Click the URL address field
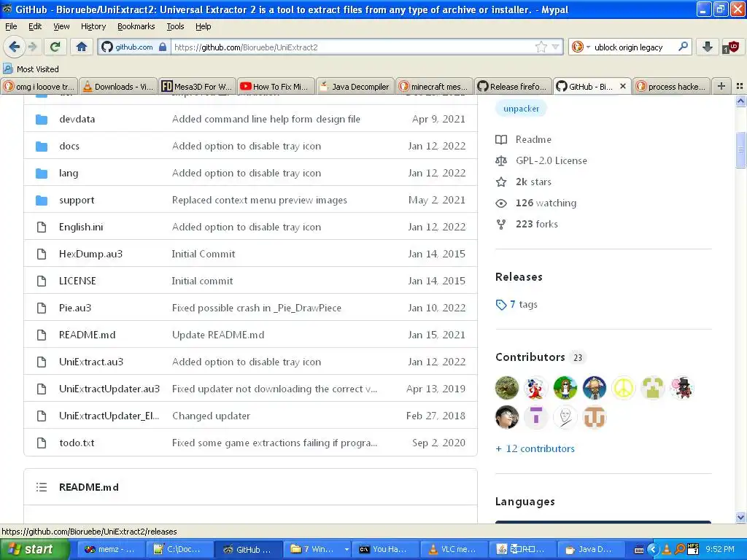 coord(352,47)
